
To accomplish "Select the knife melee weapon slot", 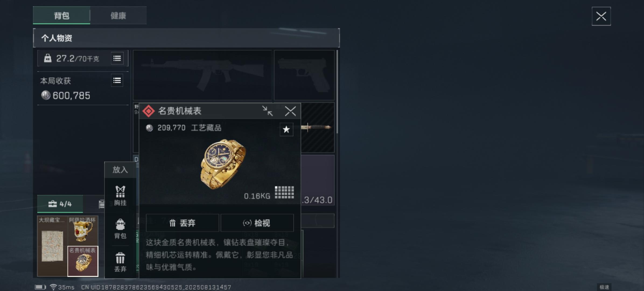I will pos(318,127).
